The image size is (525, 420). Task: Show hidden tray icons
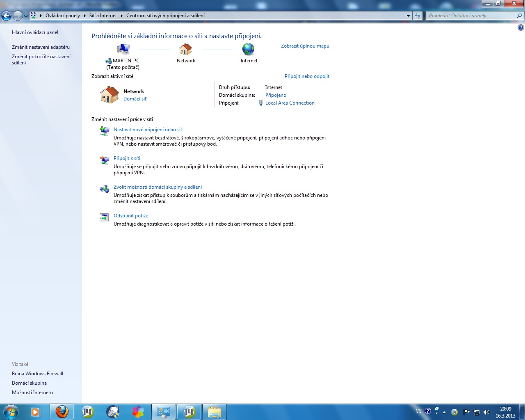tap(444, 412)
